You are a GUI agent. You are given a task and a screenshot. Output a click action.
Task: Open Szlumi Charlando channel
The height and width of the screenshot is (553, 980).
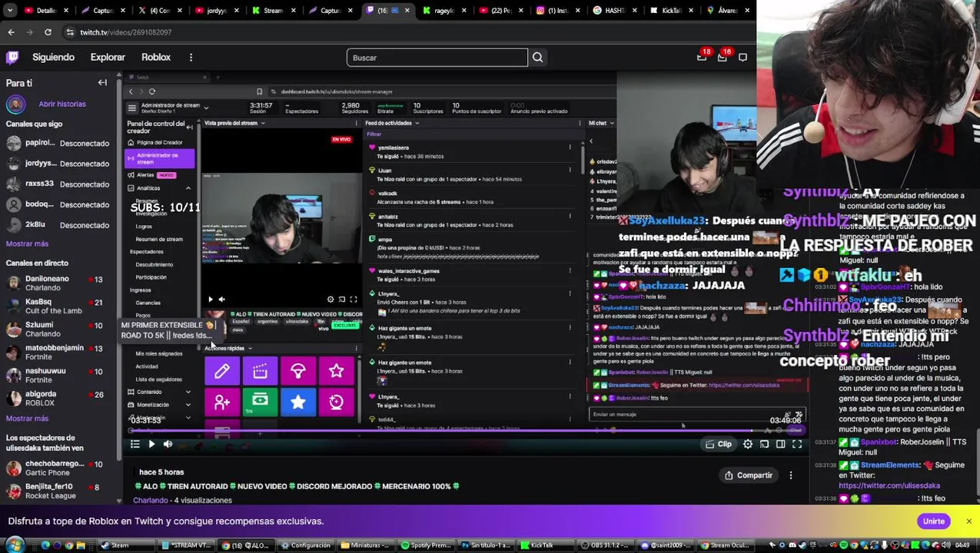tap(58, 329)
